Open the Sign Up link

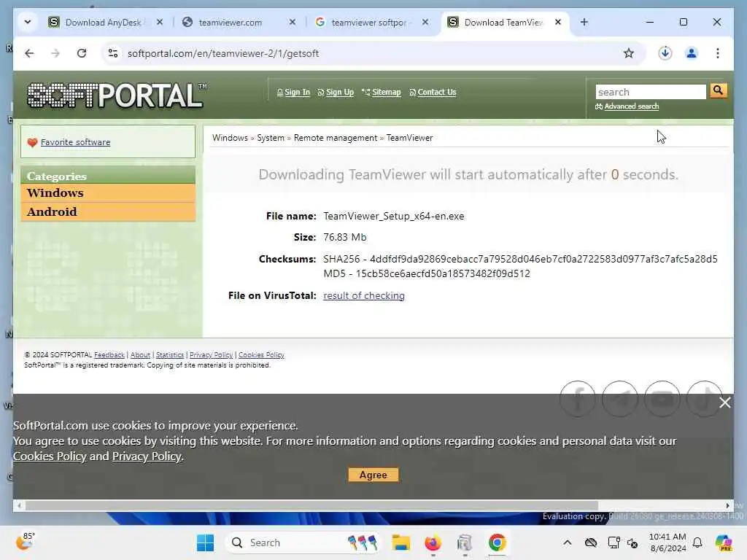340,92
